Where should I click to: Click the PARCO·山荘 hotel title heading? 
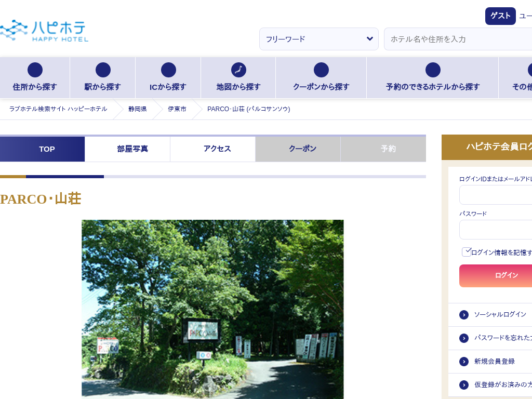point(41,199)
